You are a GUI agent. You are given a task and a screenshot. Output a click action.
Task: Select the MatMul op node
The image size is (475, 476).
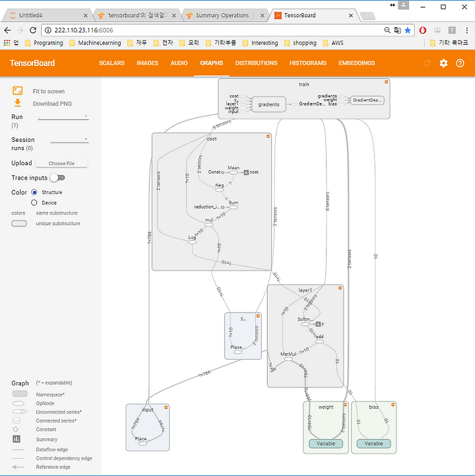pos(288,359)
